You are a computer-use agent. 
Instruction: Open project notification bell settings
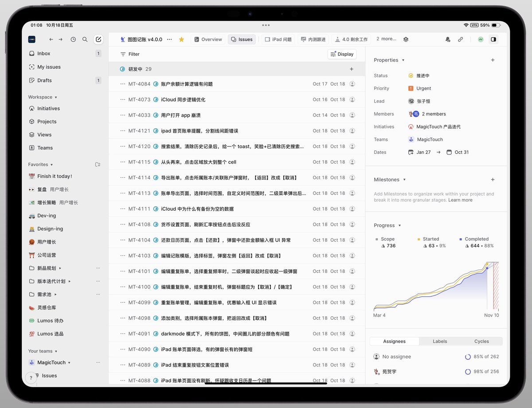click(447, 39)
